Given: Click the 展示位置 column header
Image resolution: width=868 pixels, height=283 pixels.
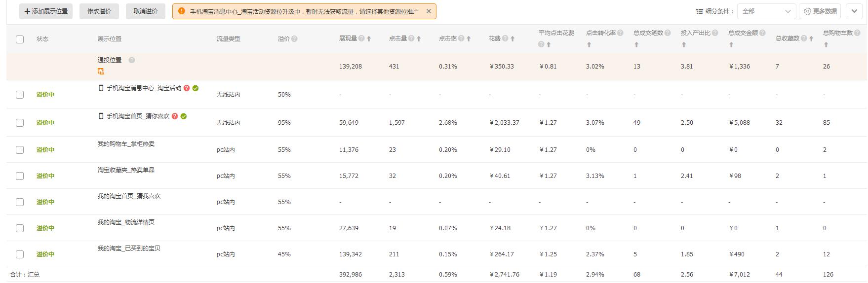Looking at the screenshot, I should 110,39.
